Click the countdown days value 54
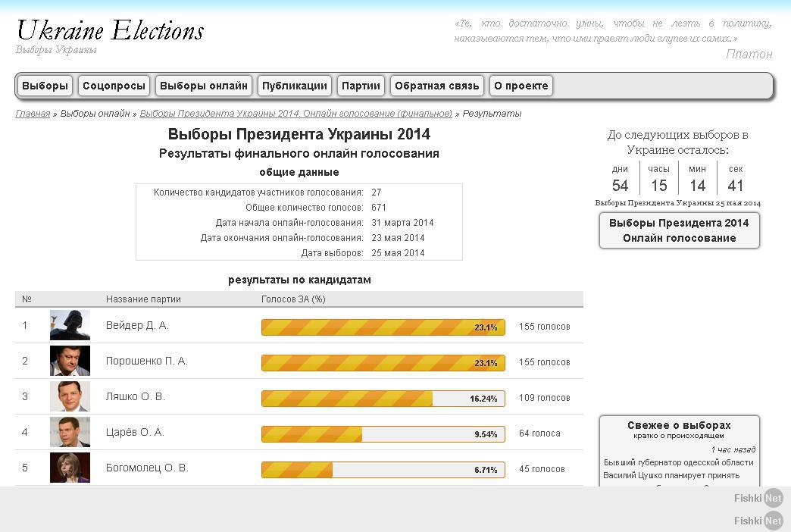Viewport: 791px width, 532px height. 620,185
